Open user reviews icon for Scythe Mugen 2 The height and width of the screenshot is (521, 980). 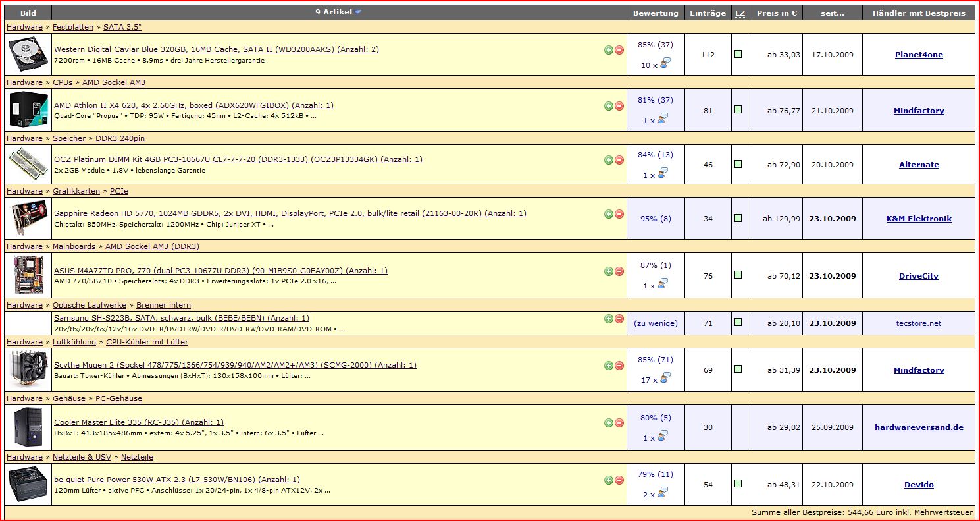(665, 379)
